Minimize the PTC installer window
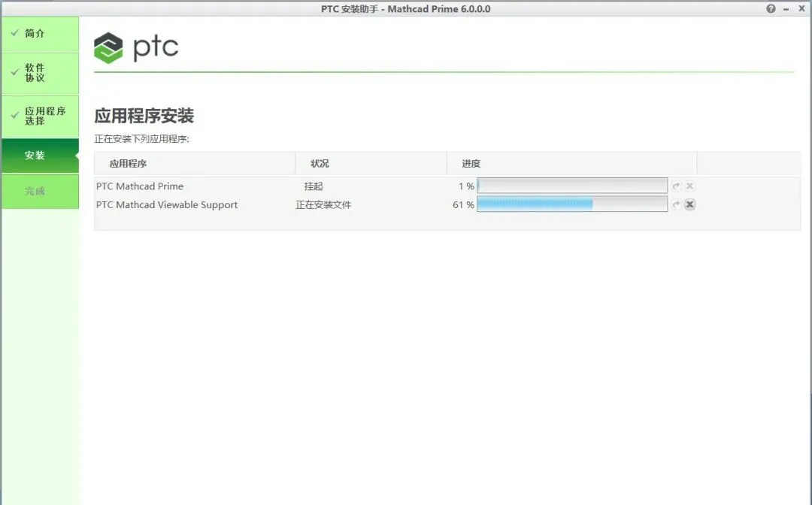Screen dimensions: 812x505 [786, 9]
